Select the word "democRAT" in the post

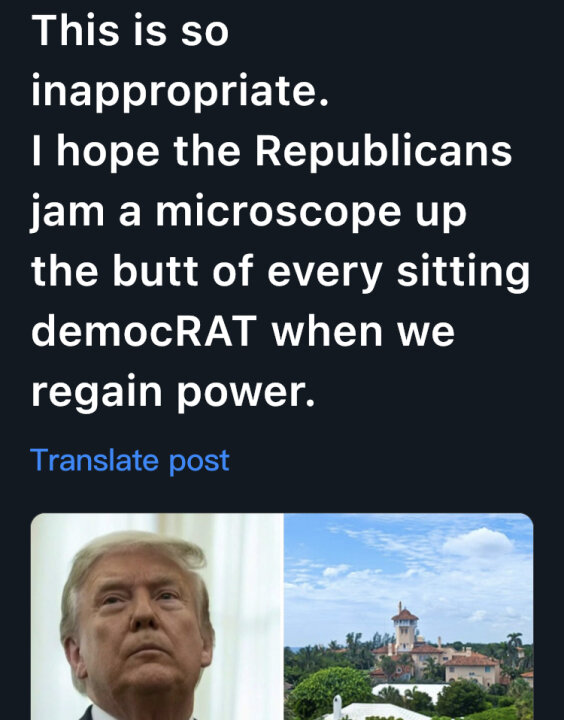point(144,331)
